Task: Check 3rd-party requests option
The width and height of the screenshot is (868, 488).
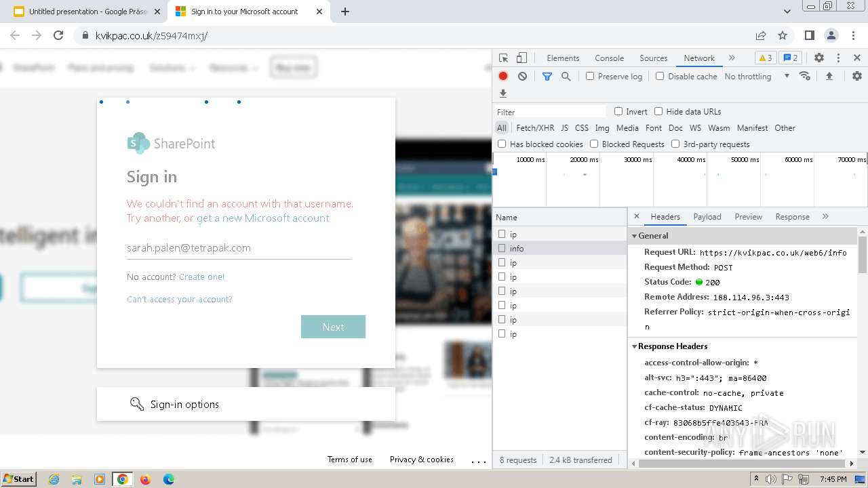Action: click(675, 144)
